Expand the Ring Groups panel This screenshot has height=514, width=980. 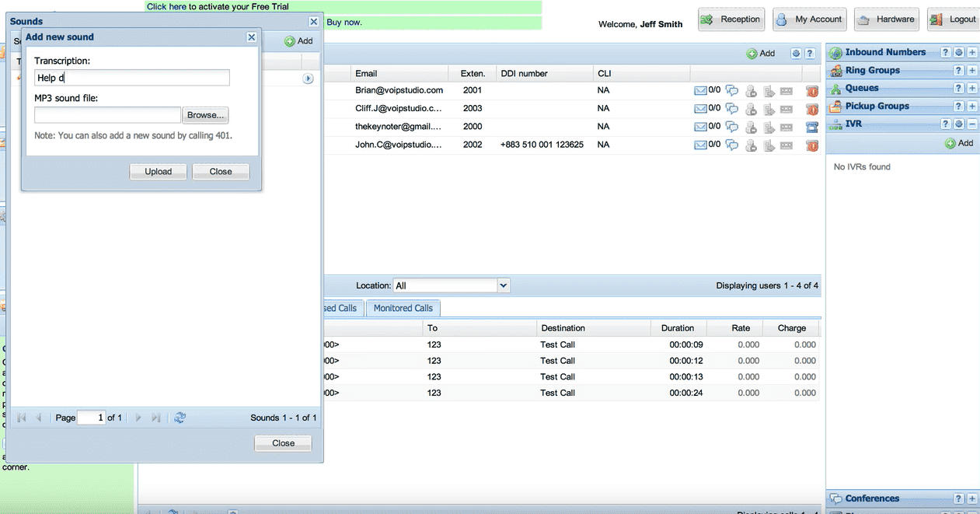coord(971,71)
